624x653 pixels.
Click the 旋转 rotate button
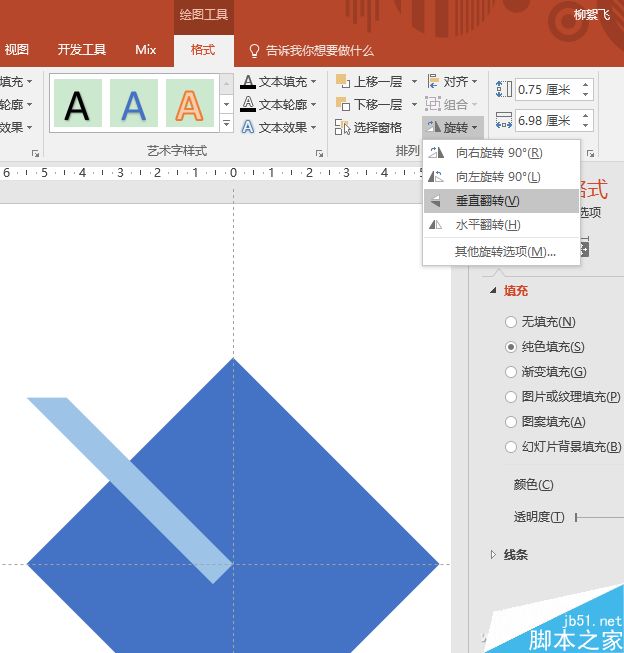pos(453,127)
